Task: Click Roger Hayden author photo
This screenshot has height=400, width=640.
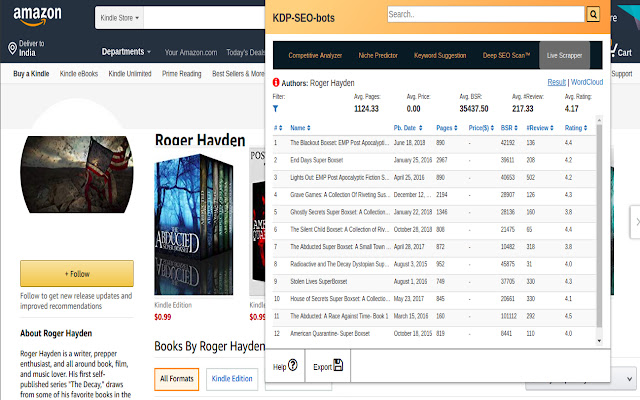Action: [77, 174]
